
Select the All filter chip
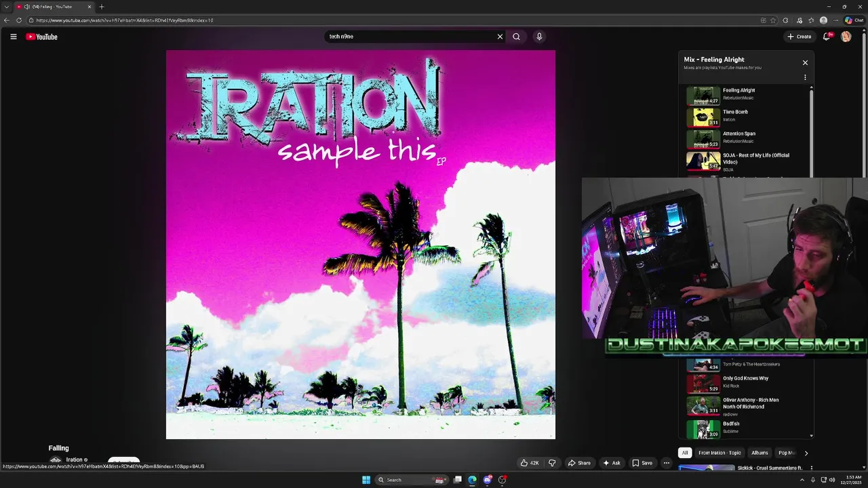[685, 453]
